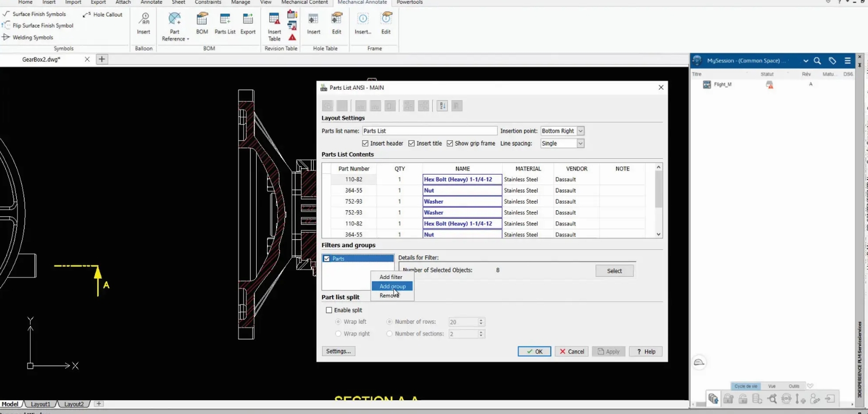
Task: Uncheck the Insert header checkbox
Action: (365, 143)
